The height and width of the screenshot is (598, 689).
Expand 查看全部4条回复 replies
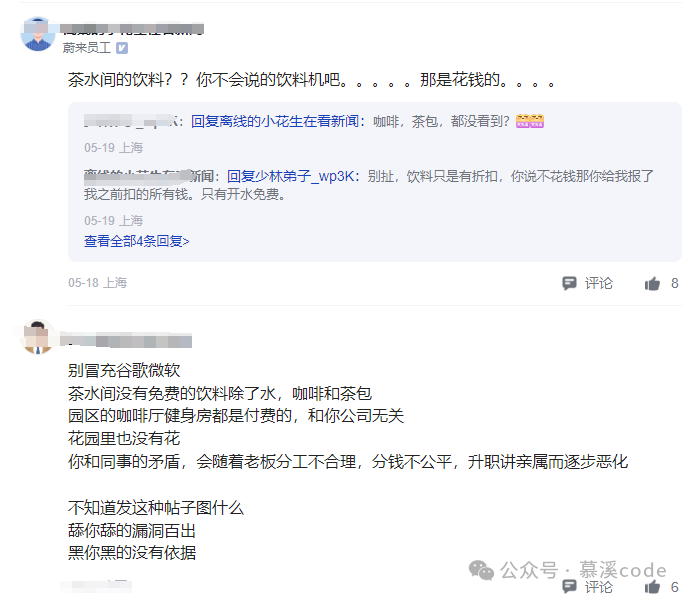click(137, 241)
